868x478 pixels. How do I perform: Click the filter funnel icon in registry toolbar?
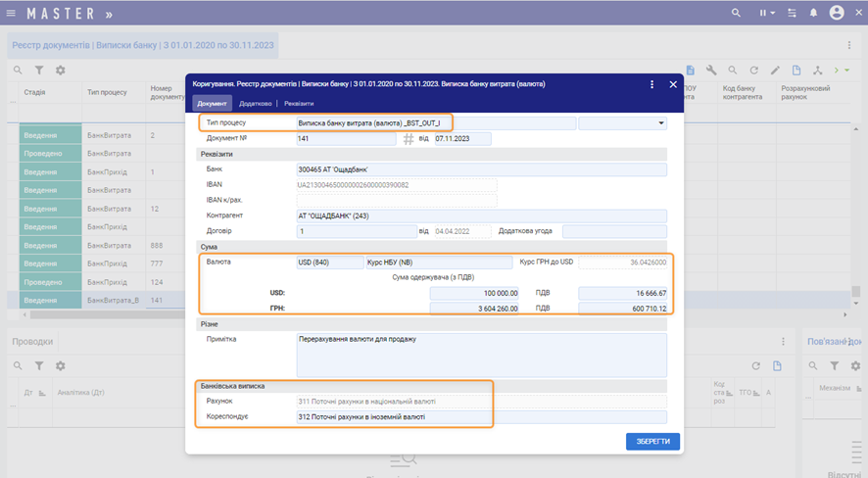pos(39,71)
